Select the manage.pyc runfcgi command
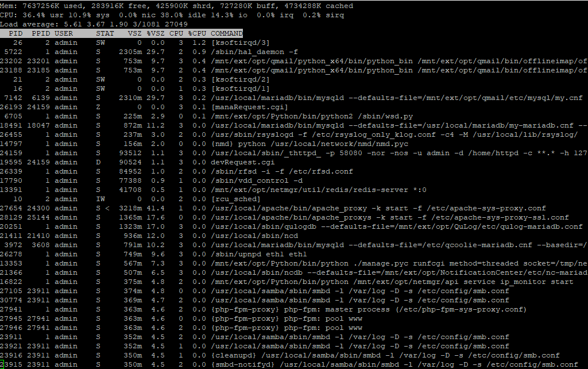 point(399,263)
